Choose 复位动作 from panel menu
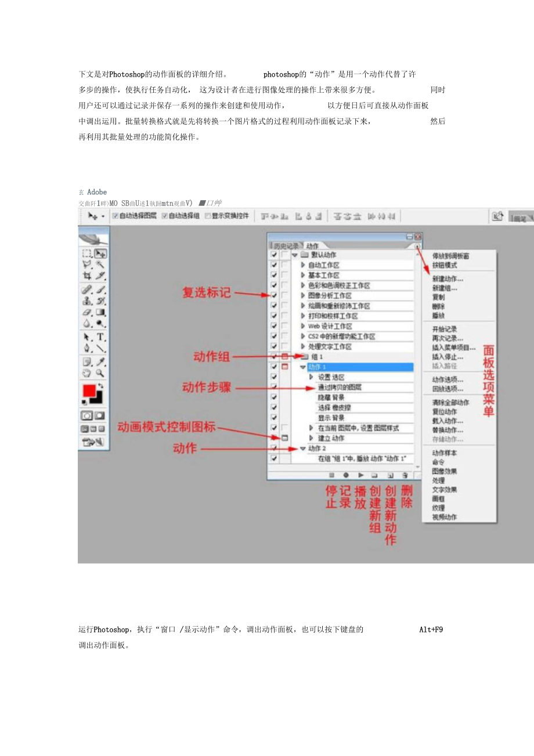Image resolution: width=534 pixels, height=756 pixels. tap(445, 411)
